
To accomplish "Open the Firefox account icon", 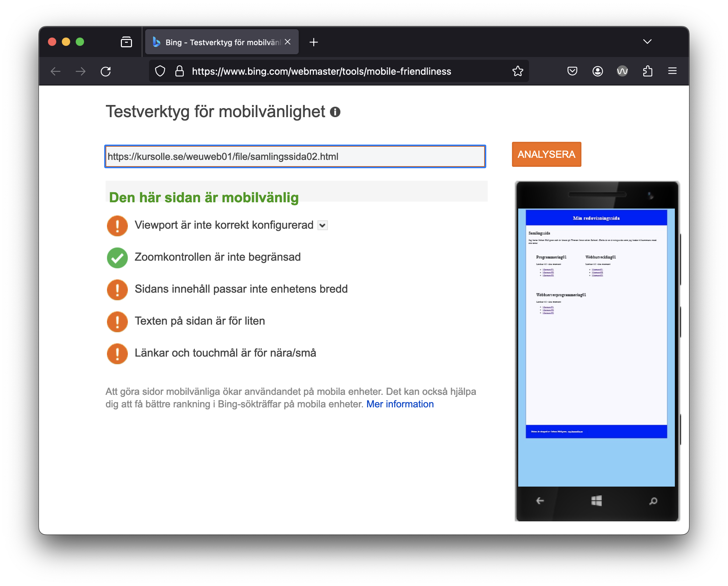I will [x=597, y=71].
